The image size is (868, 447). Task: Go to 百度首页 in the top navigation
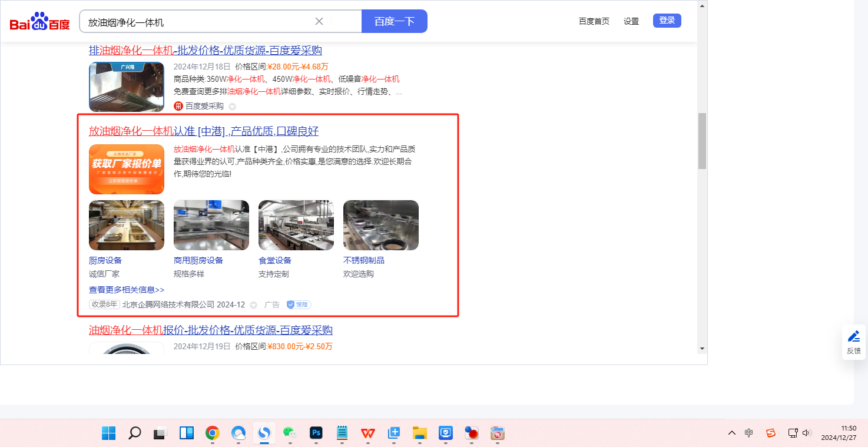click(594, 21)
